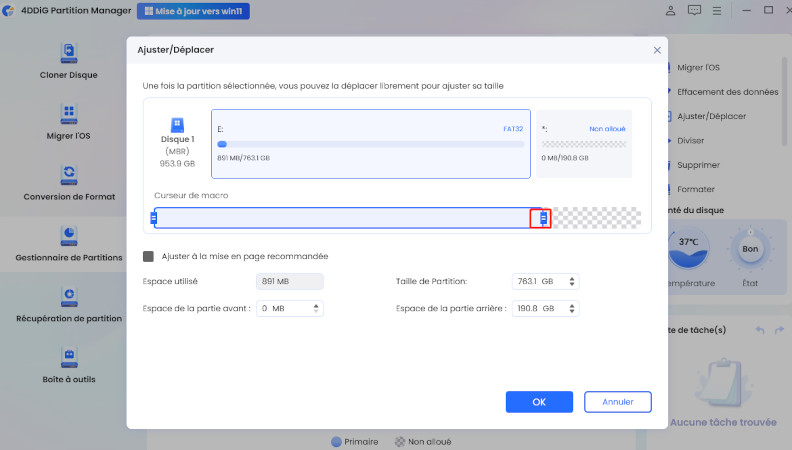Screen dimensions: 792x450
Task: Increase Taille de Partition with up arrow
Action: 571,278
